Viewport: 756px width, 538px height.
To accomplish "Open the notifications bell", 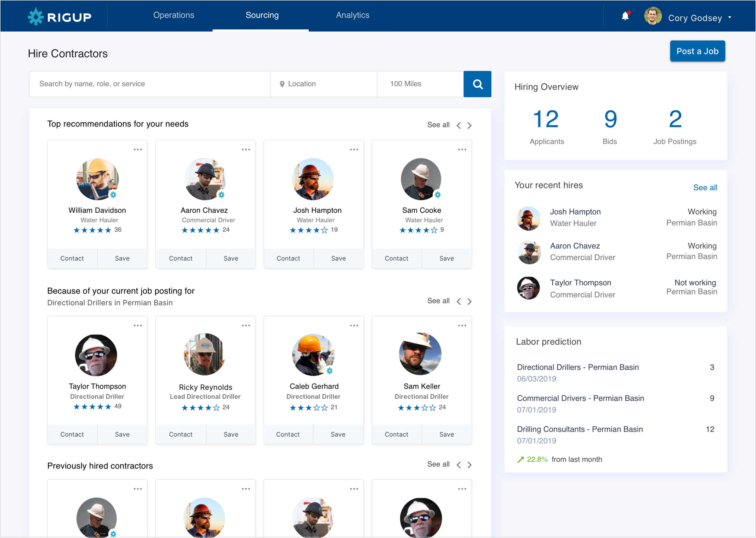I will (625, 16).
